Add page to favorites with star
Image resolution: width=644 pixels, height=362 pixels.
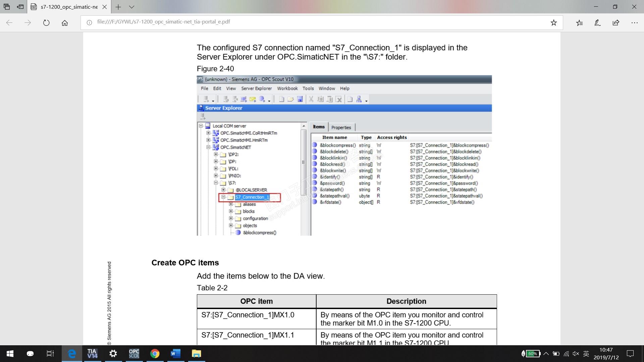pos(553,23)
